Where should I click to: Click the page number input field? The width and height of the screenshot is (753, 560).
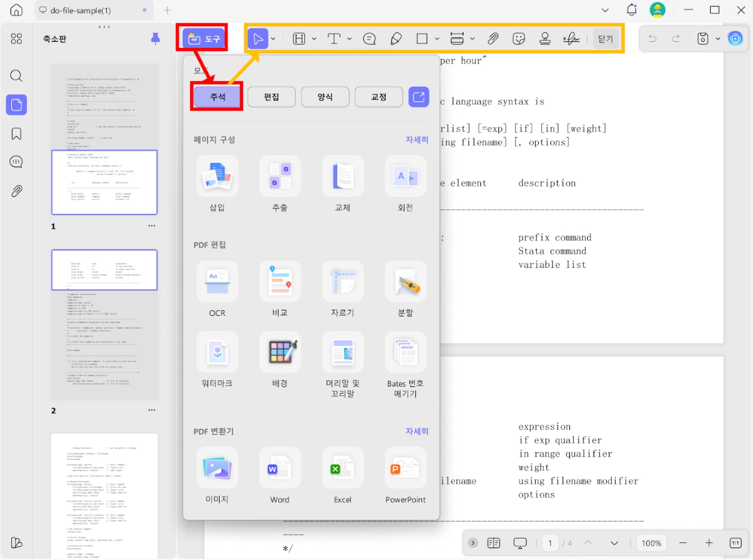point(550,543)
